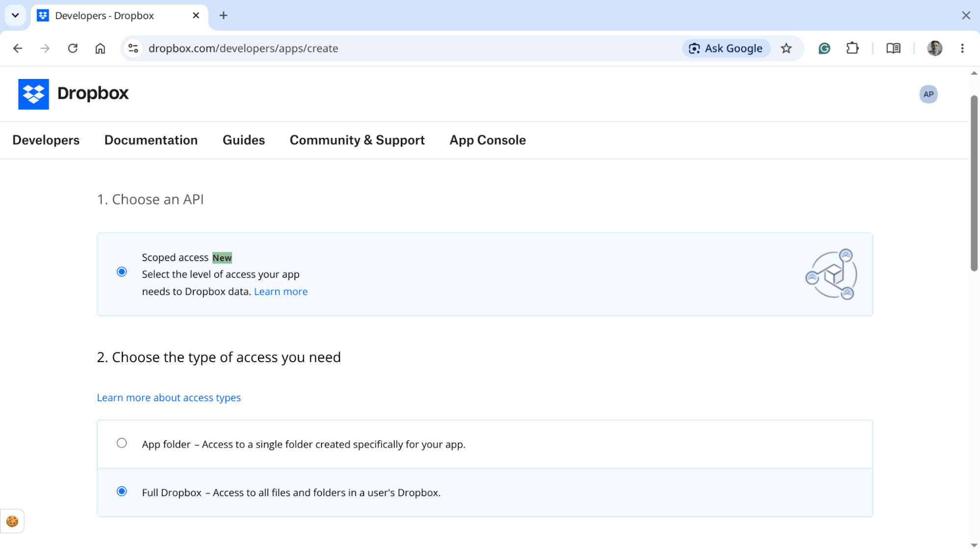Open Community & Support menu

(x=357, y=140)
